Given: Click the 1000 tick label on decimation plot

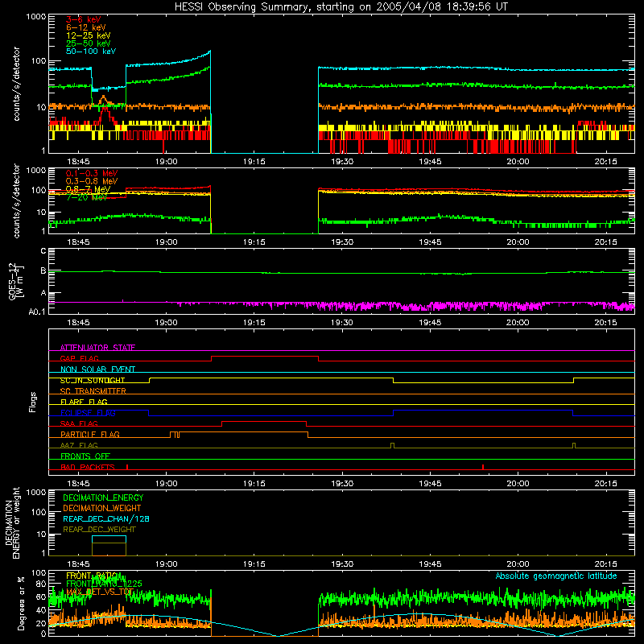Looking at the screenshot, I should coord(36,492).
